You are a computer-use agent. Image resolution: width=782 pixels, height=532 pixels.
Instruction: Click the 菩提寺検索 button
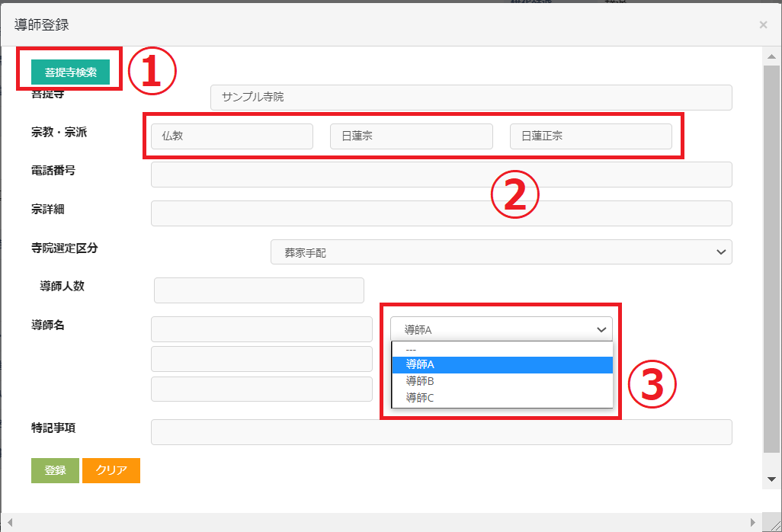coord(70,72)
